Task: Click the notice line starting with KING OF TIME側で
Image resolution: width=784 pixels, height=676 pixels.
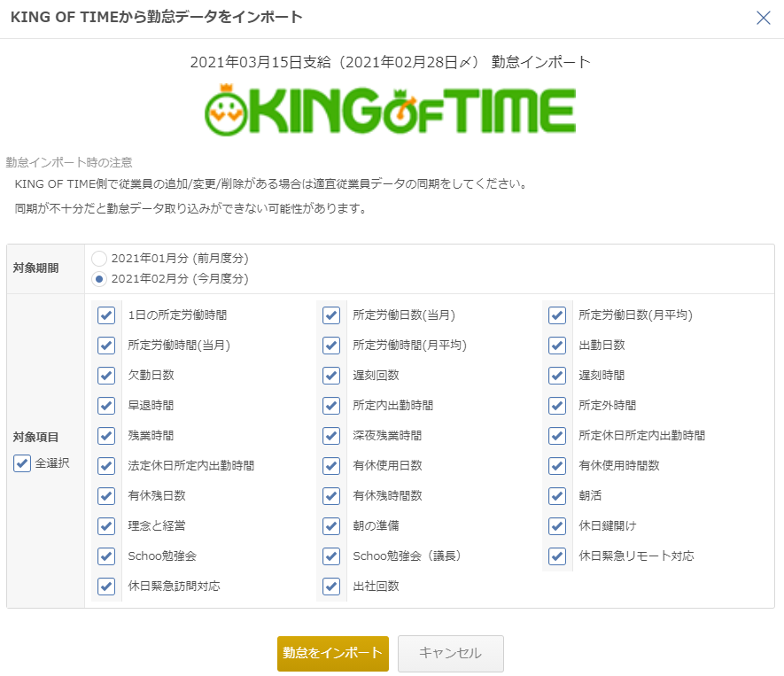Action: coord(271,184)
